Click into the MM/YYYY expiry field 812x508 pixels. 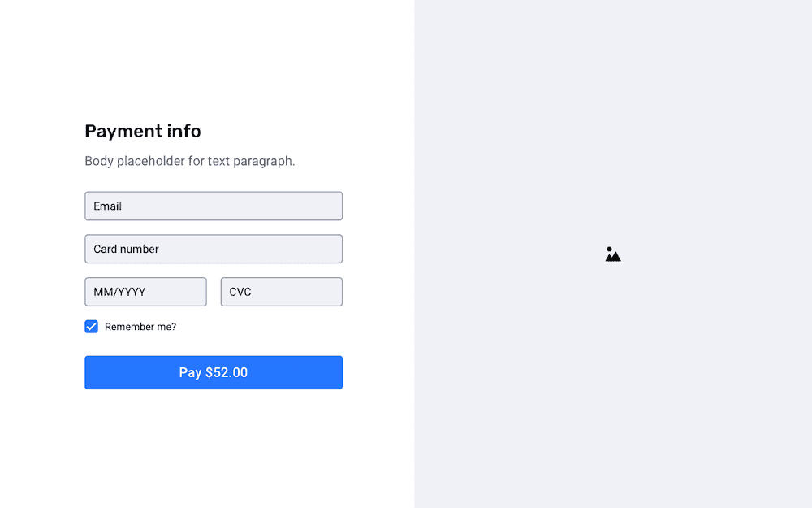coord(145,292)
